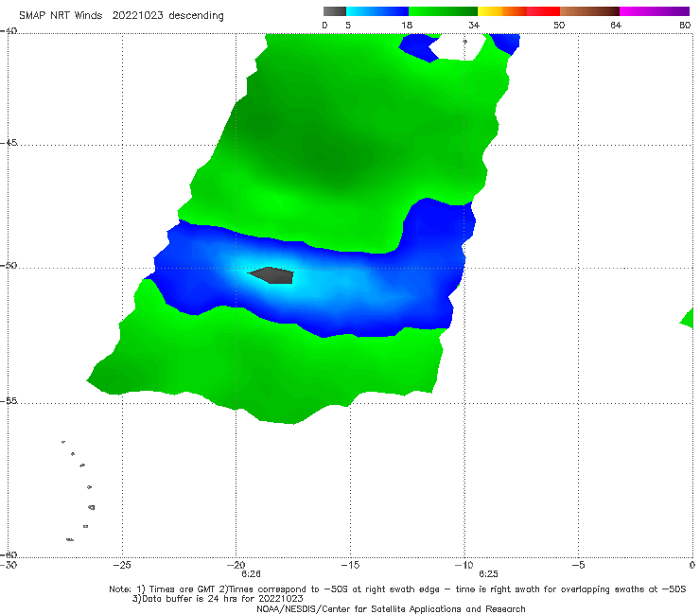Click the longitude axis label '-10'
700x615 pixels.
[x=464, y=566]
